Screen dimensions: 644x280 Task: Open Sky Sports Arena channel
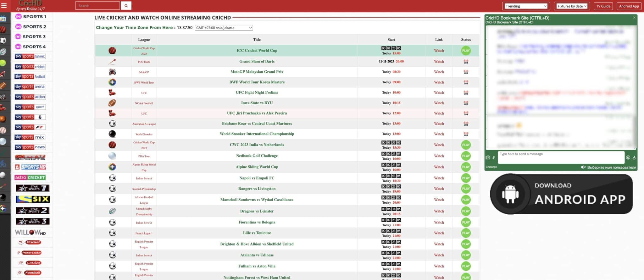click(x=30, y=87)
